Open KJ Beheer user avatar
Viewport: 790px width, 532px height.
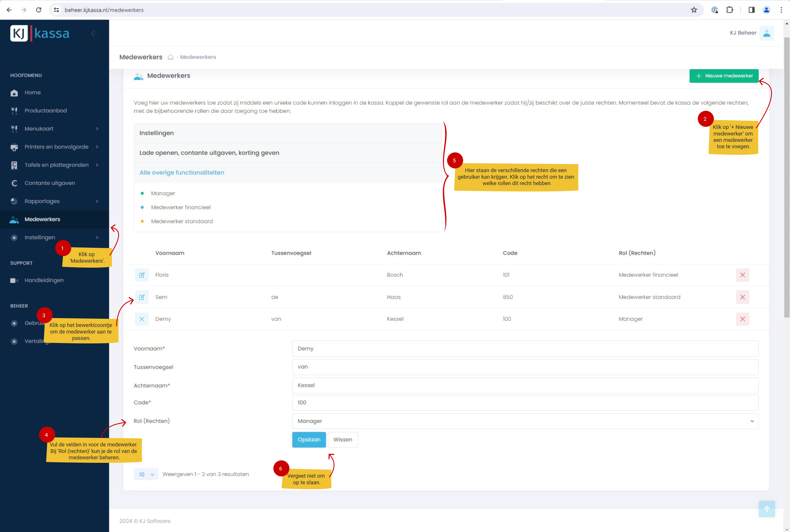tap(766, 33)
